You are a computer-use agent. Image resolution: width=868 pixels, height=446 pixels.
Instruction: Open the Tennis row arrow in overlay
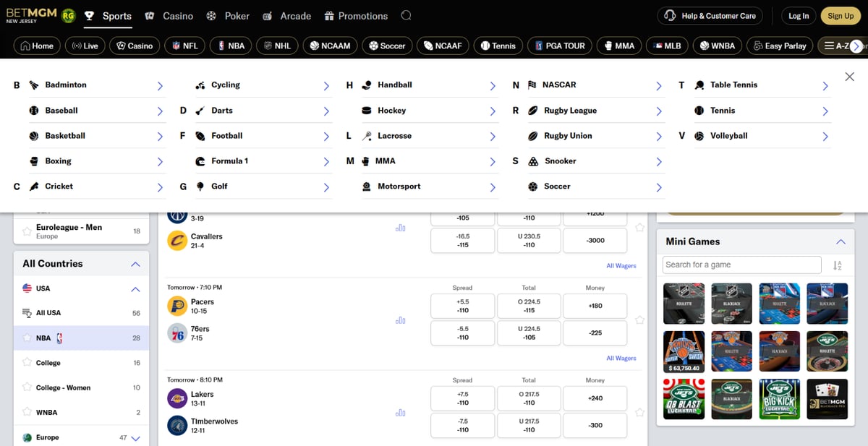pyautogui.click(x=825, y=111)
